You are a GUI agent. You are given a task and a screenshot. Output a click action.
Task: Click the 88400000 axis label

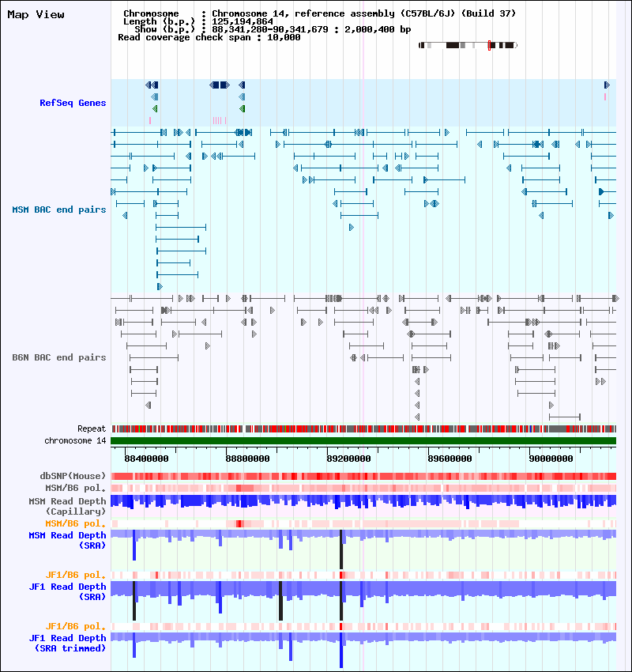[x=146, y=459]
